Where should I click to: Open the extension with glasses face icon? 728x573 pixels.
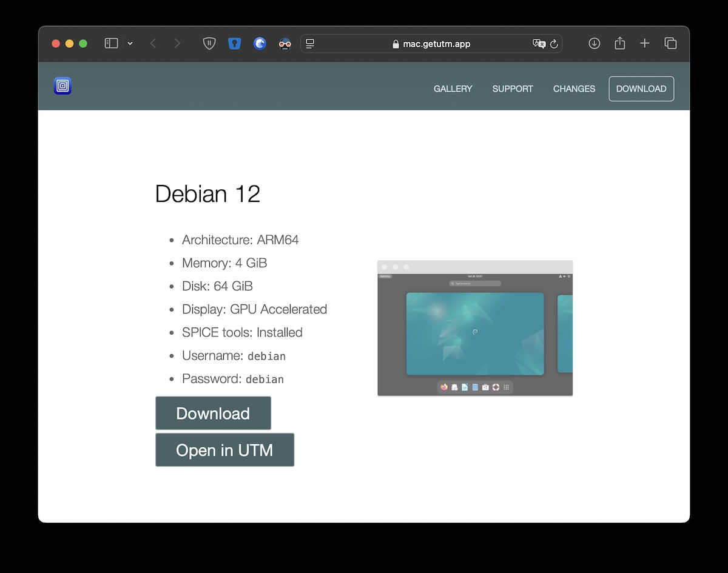click(x=285, y=44)
